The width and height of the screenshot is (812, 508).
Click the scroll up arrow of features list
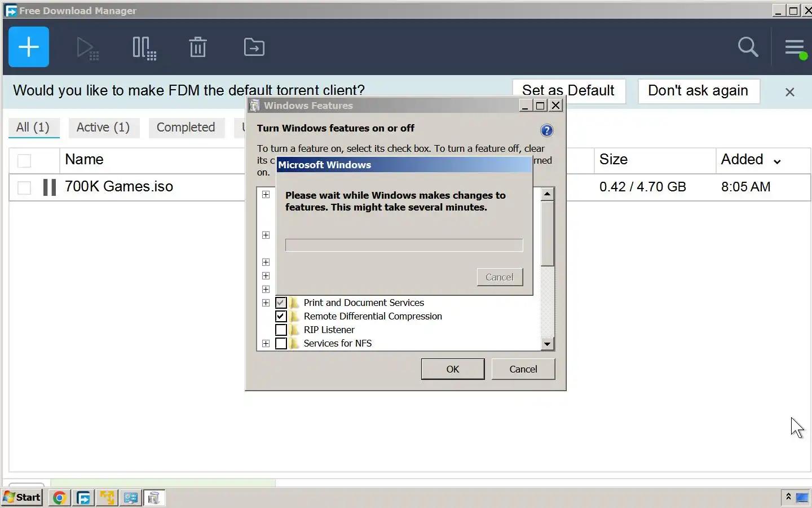coord(547,194)
